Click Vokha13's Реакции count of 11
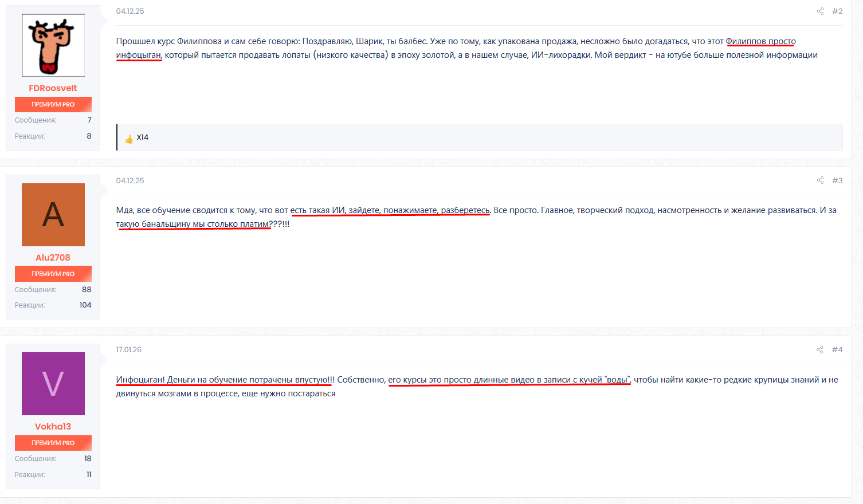Screen dimensions: 863x504 click(89, 474)
